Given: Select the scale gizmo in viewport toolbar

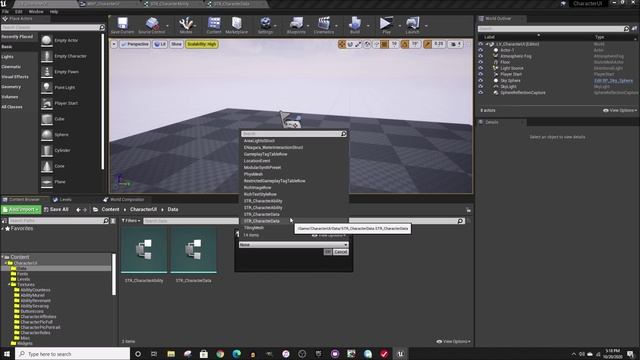Looking at the screenshot, I should 358,44.
